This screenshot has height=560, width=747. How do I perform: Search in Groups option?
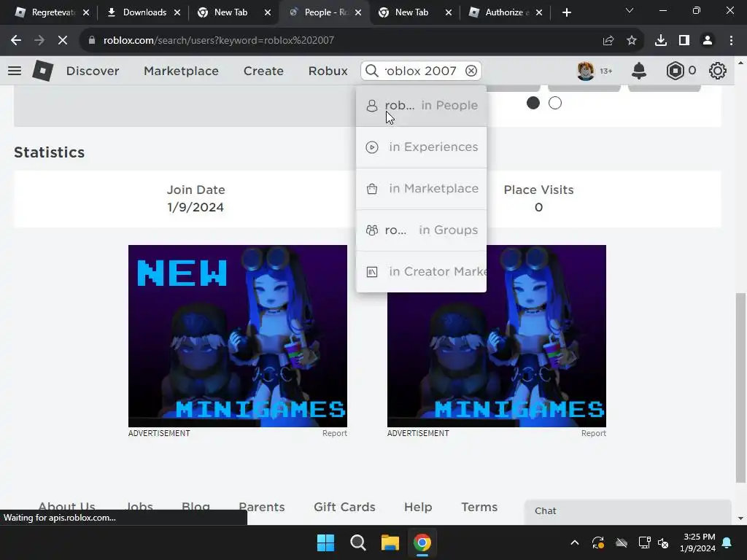click(x=421, y=230)
